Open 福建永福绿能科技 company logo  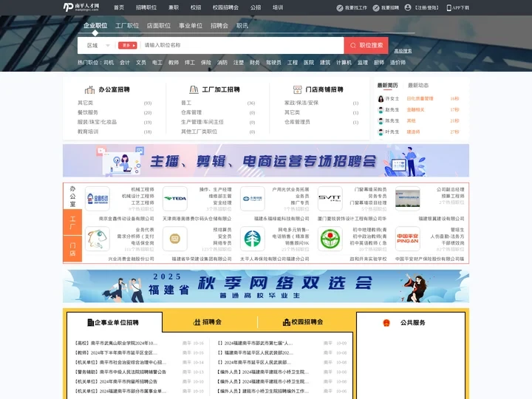pyautogui.click(x=253, y=199)
